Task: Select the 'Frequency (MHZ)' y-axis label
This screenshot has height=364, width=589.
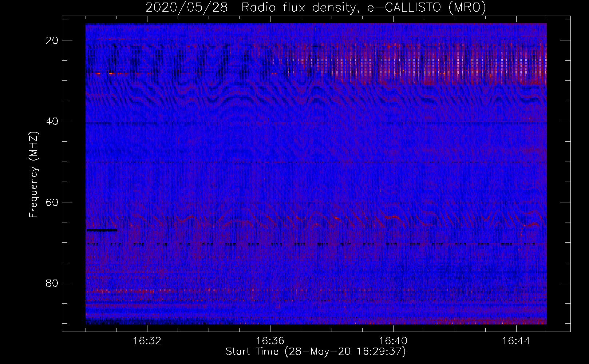Action: (x=33, y=175)
